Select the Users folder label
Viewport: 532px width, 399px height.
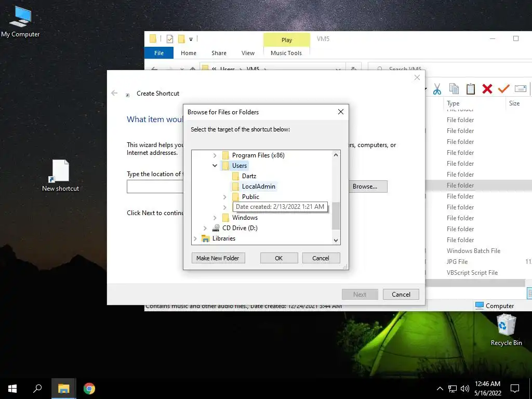(x=239, y=166)
